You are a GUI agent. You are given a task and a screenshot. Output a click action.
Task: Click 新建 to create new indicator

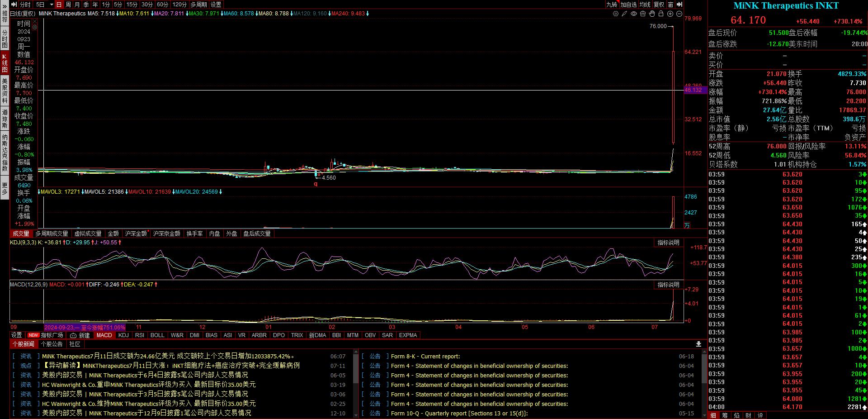[x=80, y=335]
